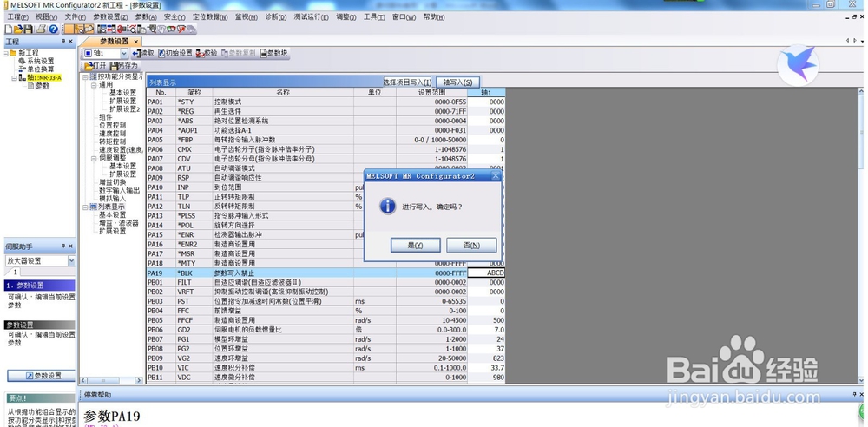Open the 工程(P) menu
This screenshot has width=868, height=427.
pyautogui.click(x=17, y=17)
